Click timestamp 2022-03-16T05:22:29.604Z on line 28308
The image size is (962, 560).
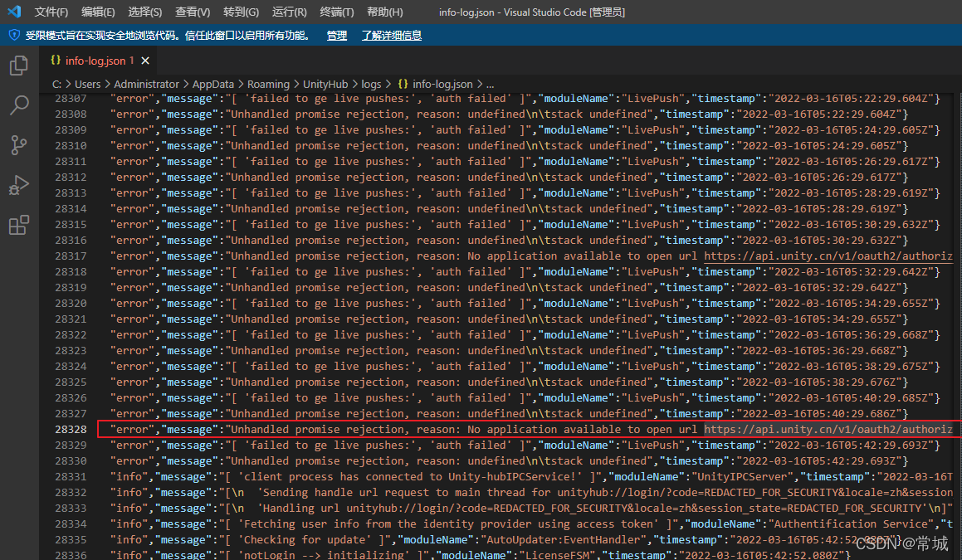818,114
